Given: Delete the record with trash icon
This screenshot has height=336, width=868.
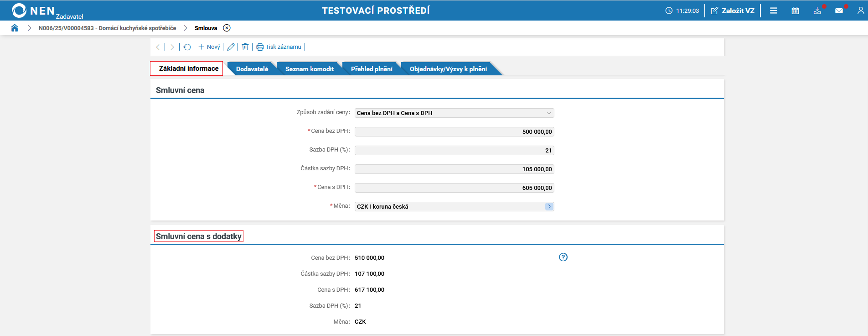Looking at the screenshot, I should pos(245,47).
